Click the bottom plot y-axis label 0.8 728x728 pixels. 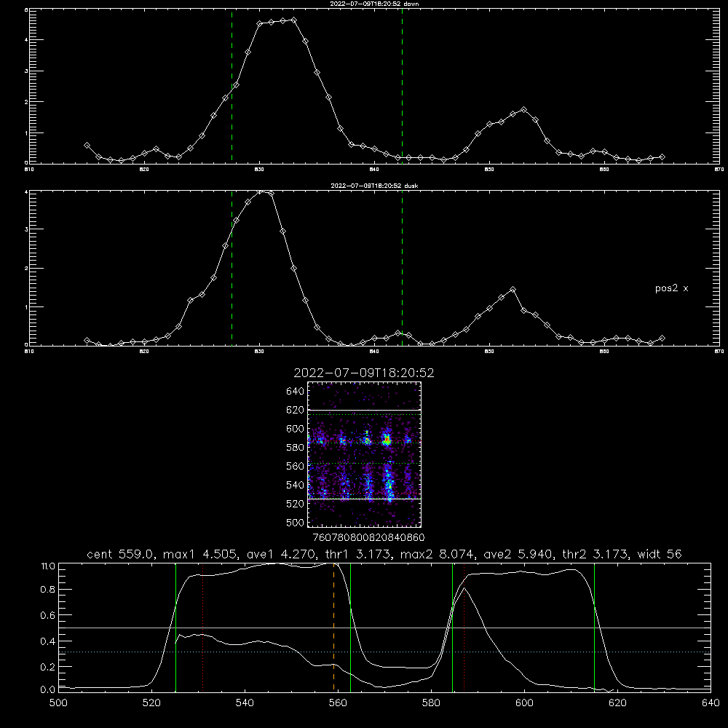point(48,590)
